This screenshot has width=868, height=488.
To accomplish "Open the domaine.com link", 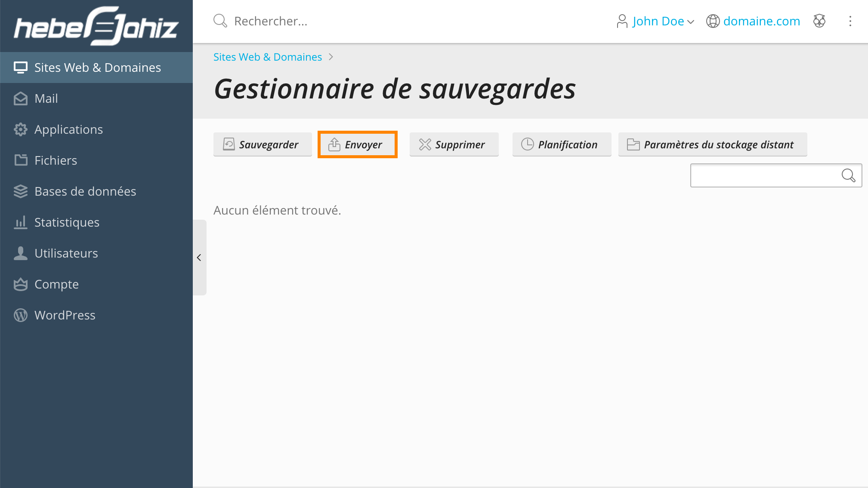I will click(762, 21).
